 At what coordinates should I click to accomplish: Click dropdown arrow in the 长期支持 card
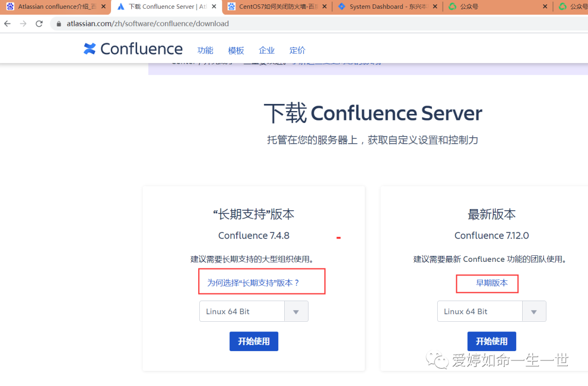click(x=296, y=312)
